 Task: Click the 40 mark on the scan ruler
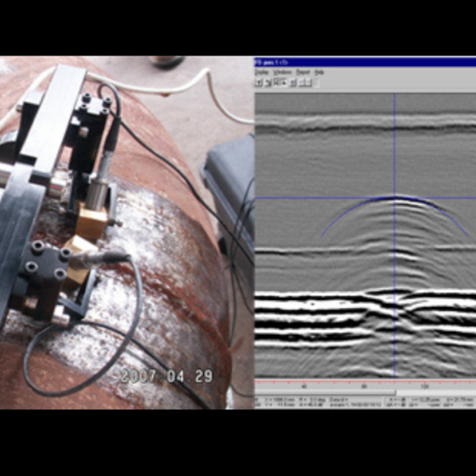point(304,386)
